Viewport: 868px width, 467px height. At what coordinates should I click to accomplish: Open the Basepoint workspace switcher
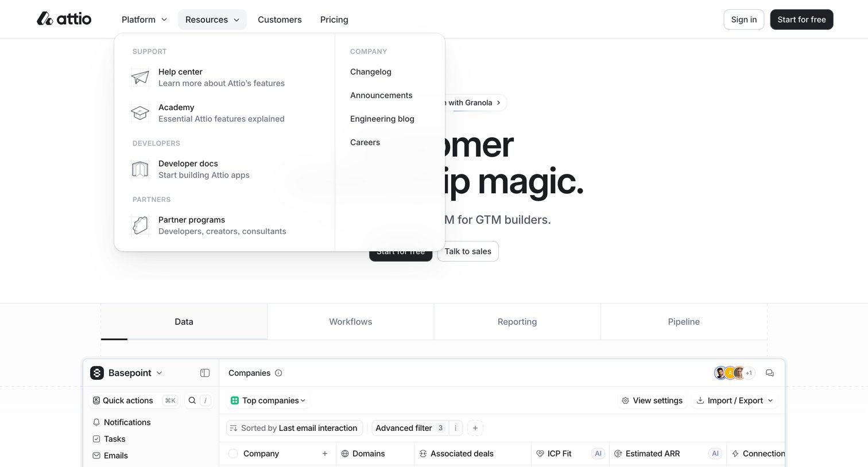tap(127, 373)
